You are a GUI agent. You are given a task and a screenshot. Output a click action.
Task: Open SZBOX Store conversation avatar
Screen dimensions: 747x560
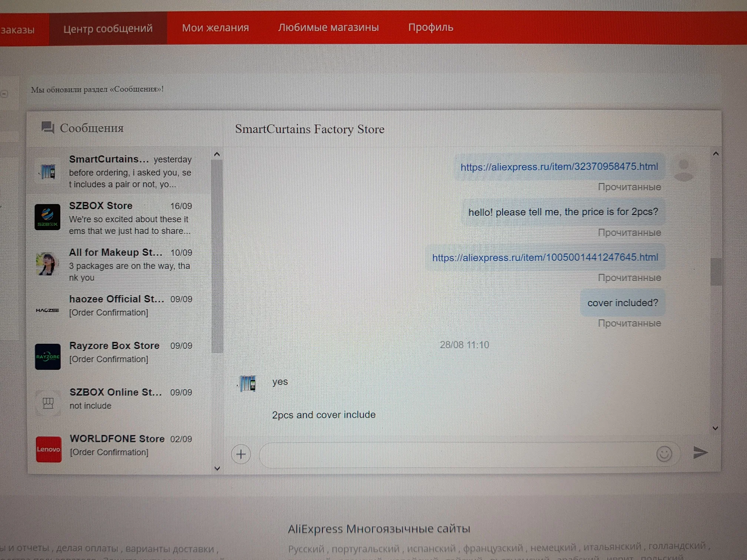[47, 217]
